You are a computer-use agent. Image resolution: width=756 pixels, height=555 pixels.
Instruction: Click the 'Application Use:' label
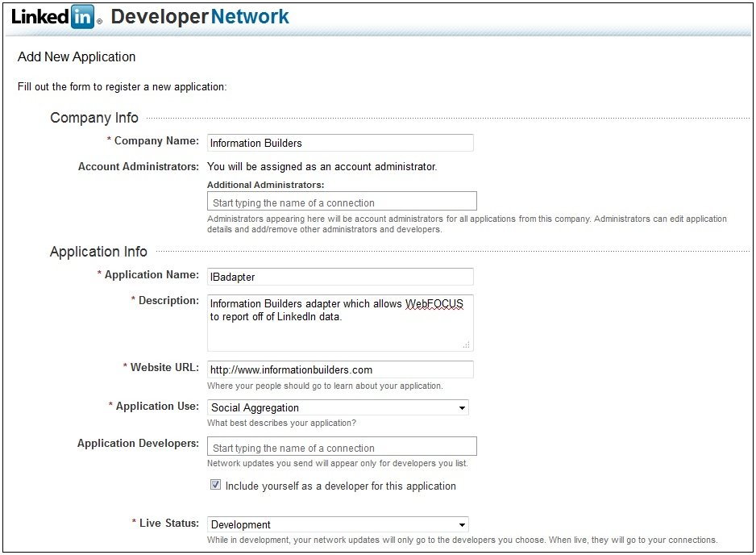click(x=157, y=407)
